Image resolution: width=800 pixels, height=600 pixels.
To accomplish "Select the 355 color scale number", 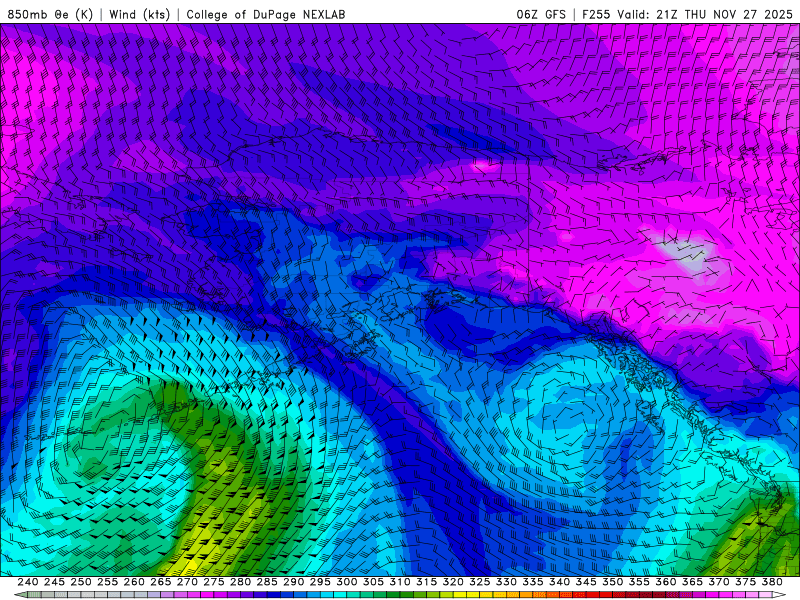I will (x=639, y=582).
